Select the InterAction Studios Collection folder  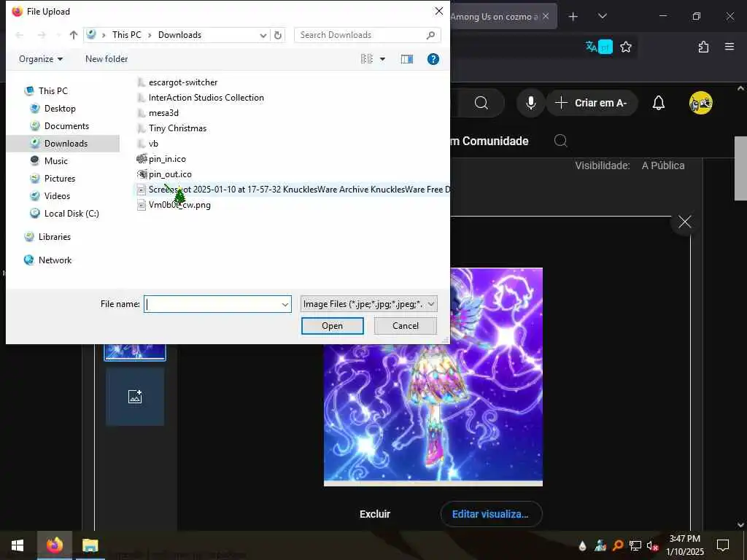pyautogui.click(x=206, y=98)
